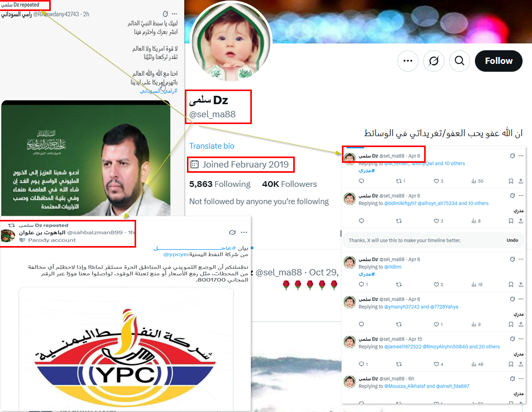Click the Grok icon beside Follow
Screen dimensions: 532x412
[x=434, y=61]
